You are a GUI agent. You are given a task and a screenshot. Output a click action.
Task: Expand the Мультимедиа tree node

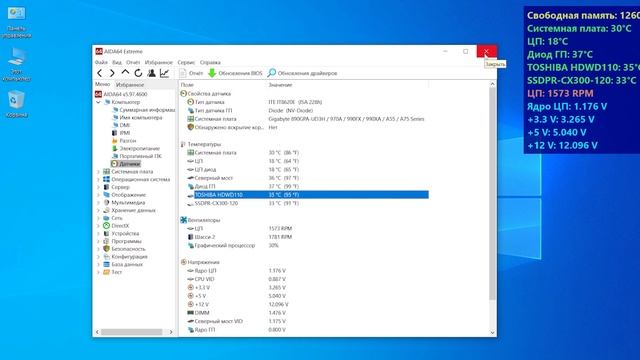(x=98, y=203)
